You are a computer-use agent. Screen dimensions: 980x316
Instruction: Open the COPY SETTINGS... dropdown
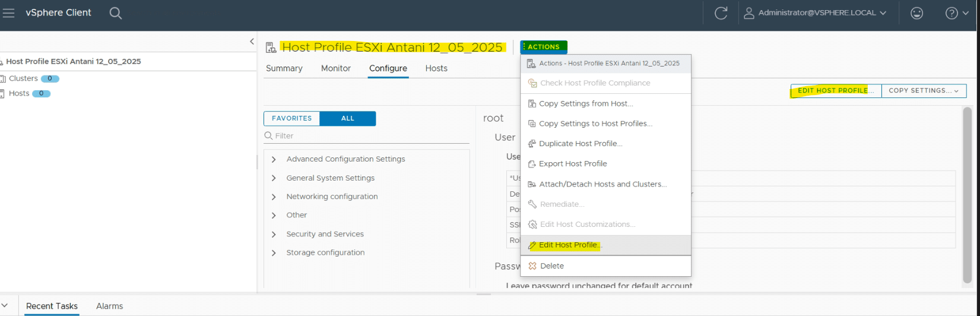pyautogui.click(x=924, y=91)
